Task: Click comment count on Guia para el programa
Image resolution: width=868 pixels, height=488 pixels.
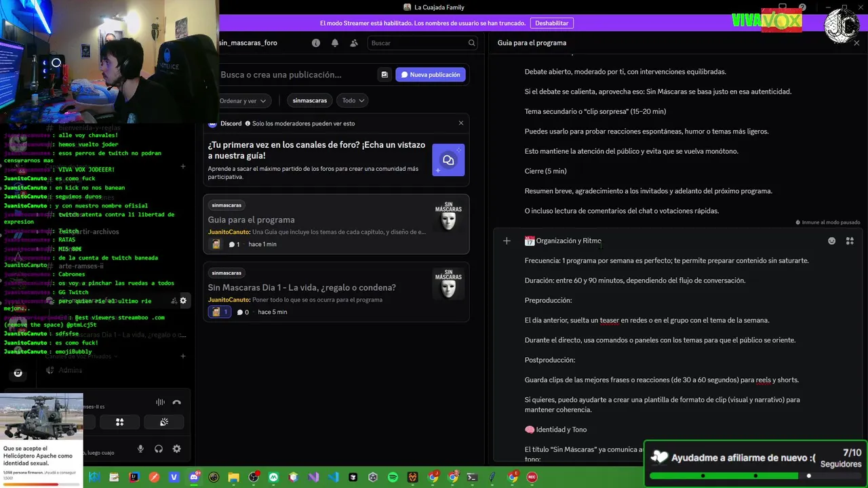Action: pos(234,244)
